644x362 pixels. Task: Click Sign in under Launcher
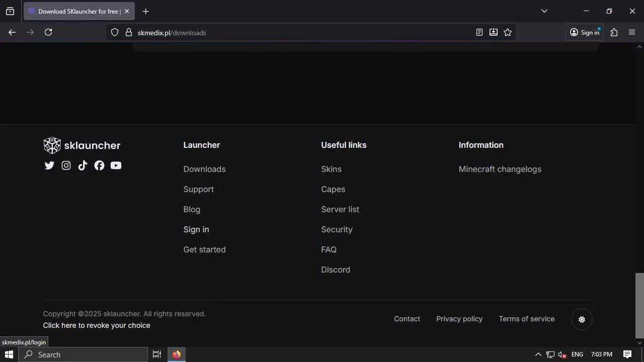click(x=196, y=229)
